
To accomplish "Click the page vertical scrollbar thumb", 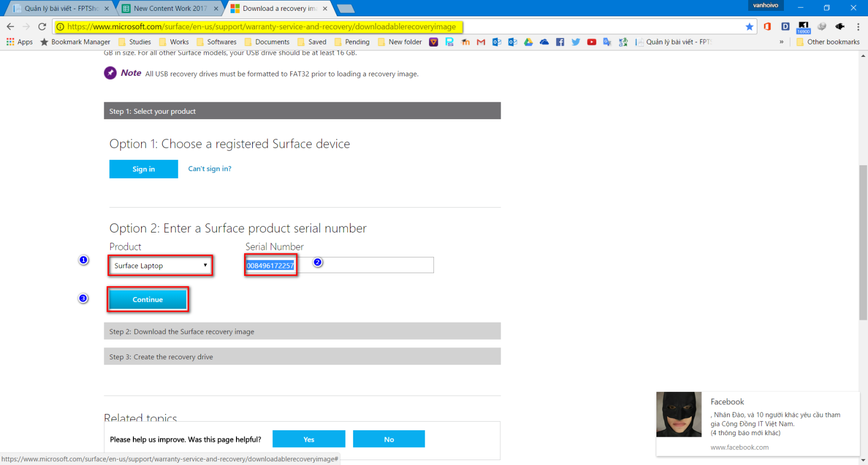I will pyautogui.click(x=863, y=242).
